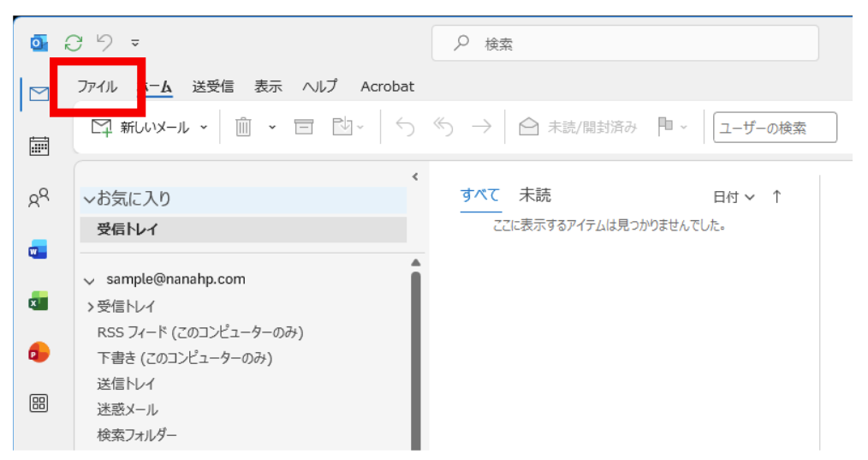Toggle 未読/開封済み read status
The height and width of the screenshot is (460, 868).
point(579,128)
